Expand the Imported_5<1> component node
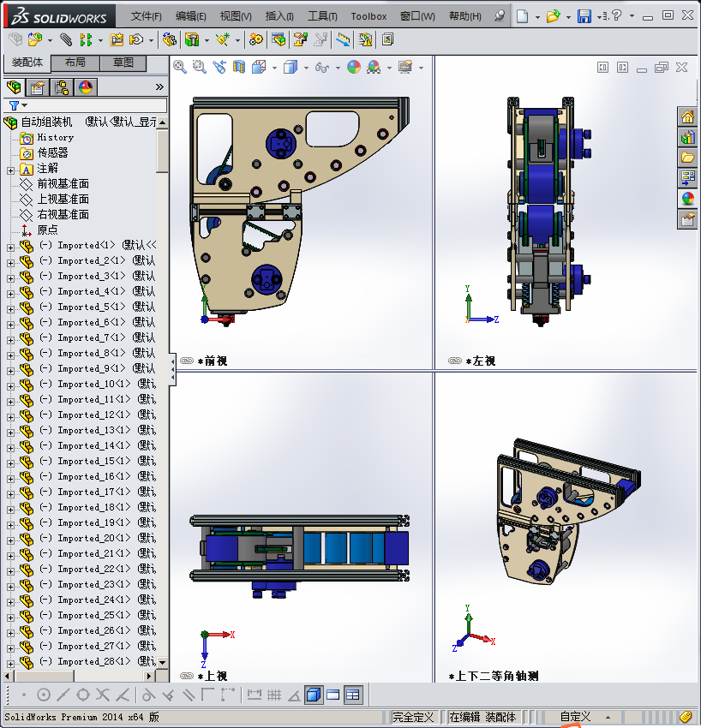The width and height of the screenshot is (701, 728). tap(10, 310)
